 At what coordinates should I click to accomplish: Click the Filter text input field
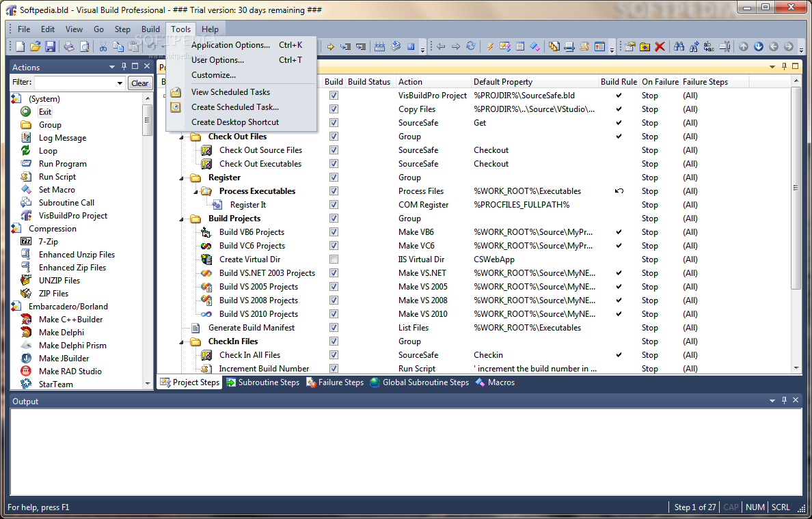pyautogui.click(x=75, y=83)
